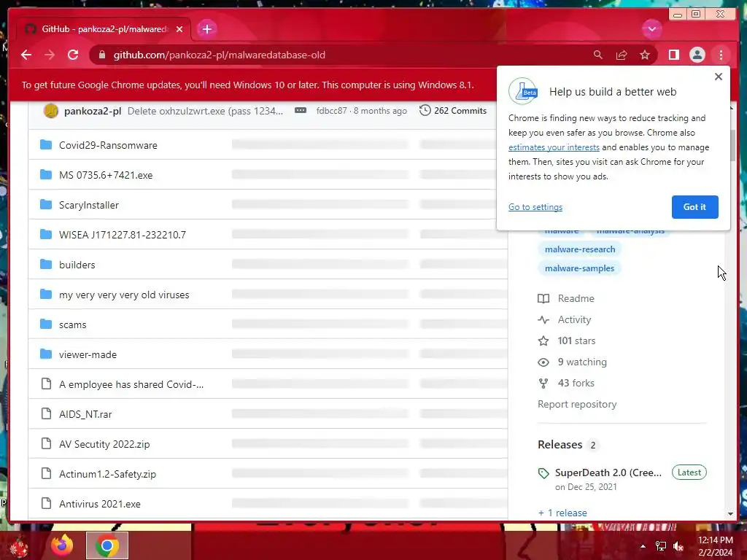
Task: Click the Got it button
Action: click(694, 207)
